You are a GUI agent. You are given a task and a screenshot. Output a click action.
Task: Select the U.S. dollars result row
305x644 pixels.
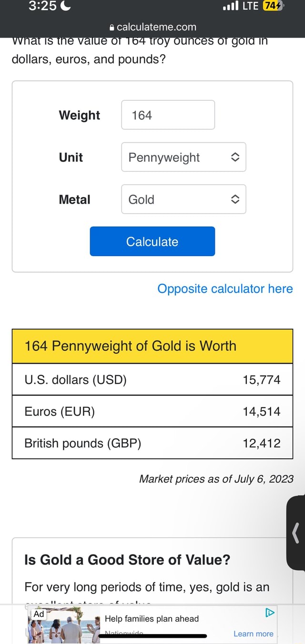[152, 379]
